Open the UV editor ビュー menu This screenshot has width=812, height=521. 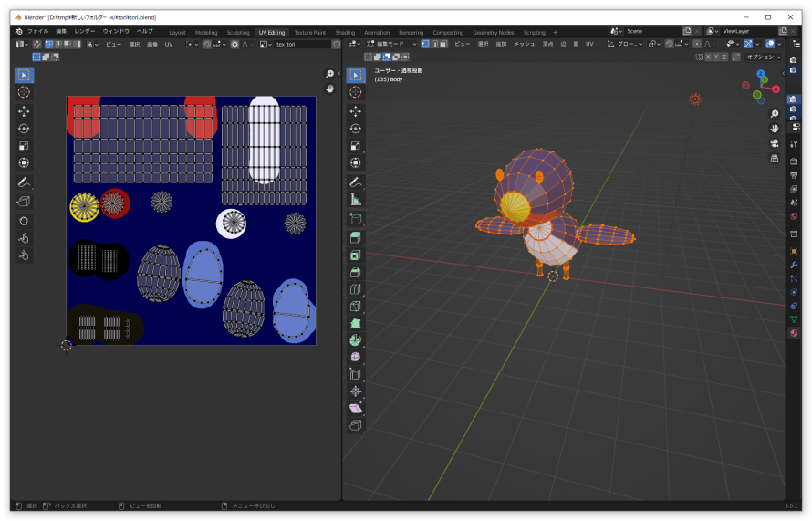[x=113, y=44]
